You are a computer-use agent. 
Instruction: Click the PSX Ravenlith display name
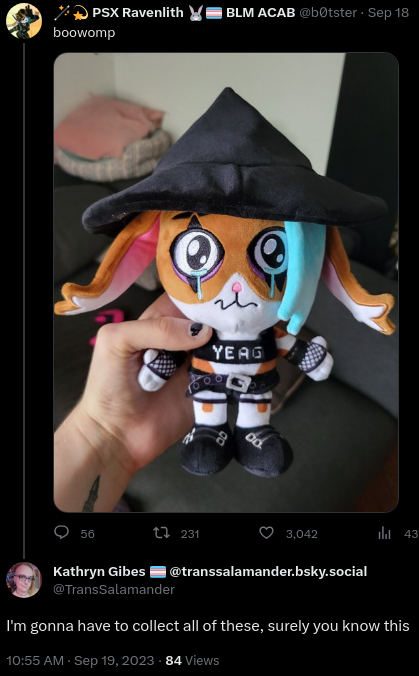(x=138, y=13)
